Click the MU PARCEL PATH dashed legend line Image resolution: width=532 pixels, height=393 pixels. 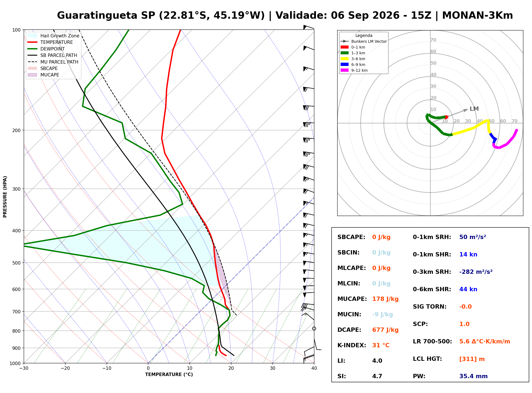click(32, 62)
